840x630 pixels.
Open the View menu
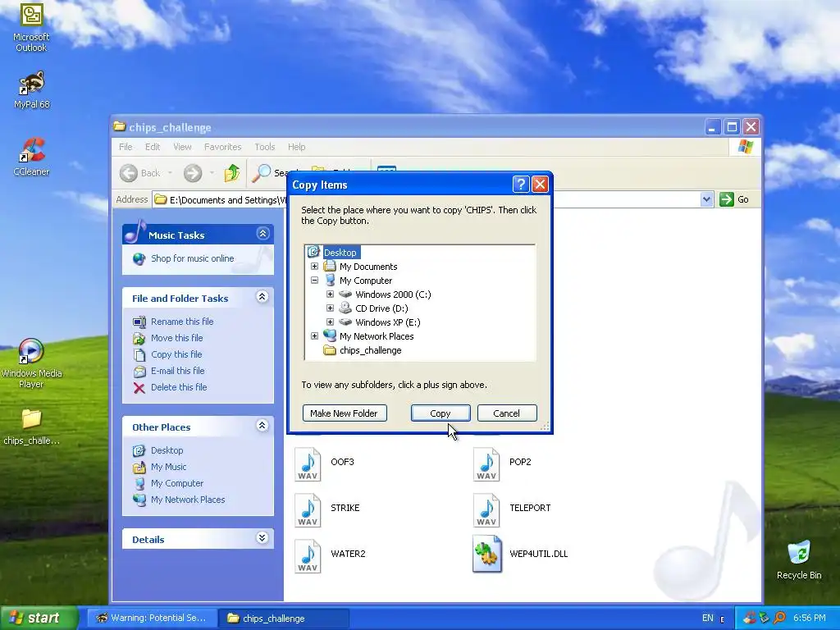182,147
